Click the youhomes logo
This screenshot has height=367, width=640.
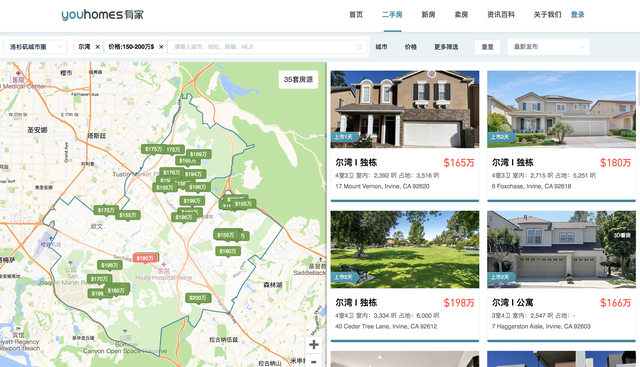tap(102, 15)
